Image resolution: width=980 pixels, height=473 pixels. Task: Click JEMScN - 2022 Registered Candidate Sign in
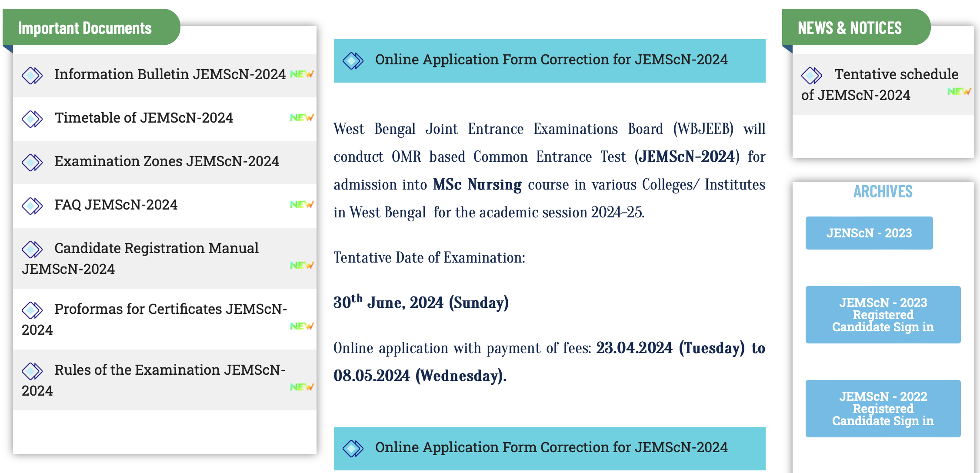883,409
